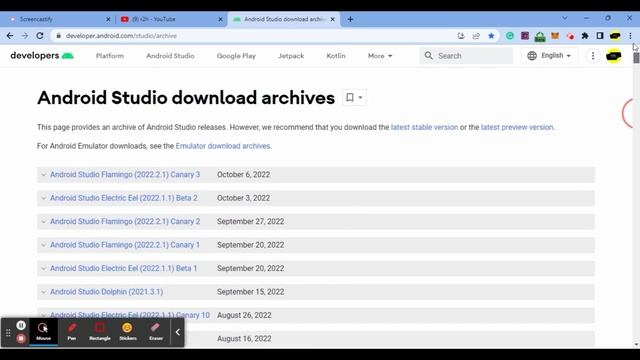The width and height of the screenshot is (640, 360).
Task: Follow the latest preview version link
Action: [517, 127]
